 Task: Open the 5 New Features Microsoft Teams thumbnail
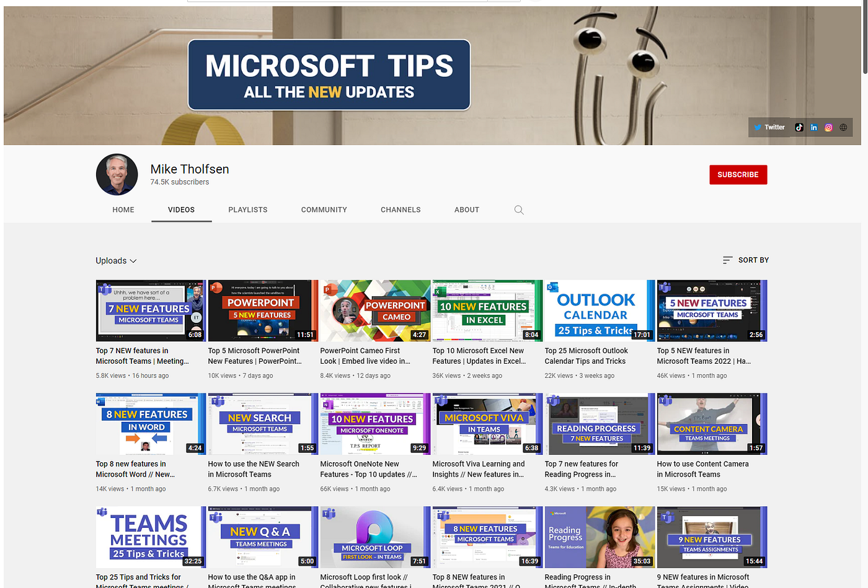[712, 310]
